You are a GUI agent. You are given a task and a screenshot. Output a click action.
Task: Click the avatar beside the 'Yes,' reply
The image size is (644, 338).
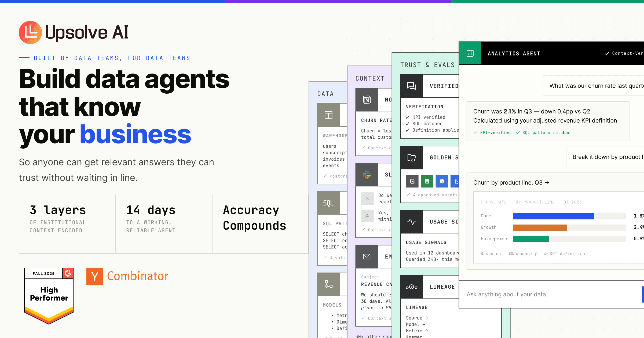pos(367,216)
